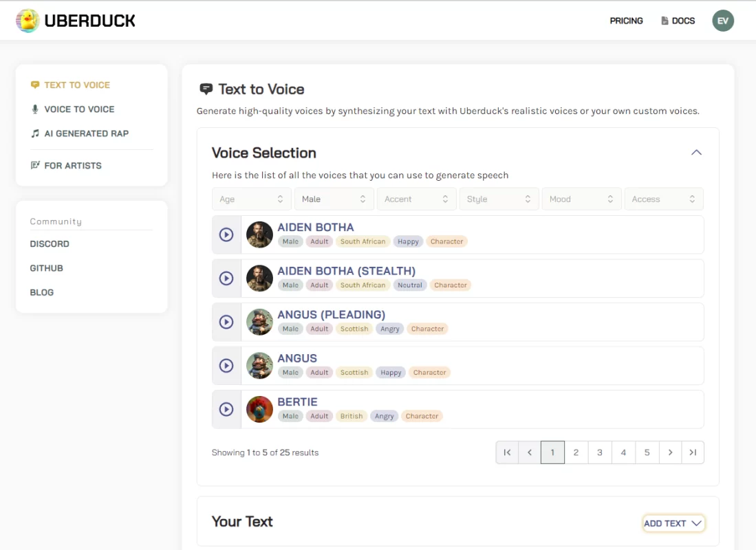Viewport: 756px width, 550px height.
Task: Open the GitHub community link
Action: click(46, 268)
